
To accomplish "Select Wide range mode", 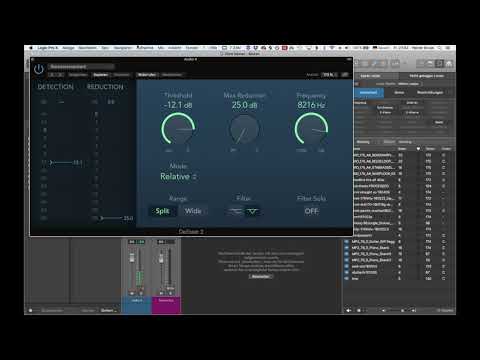I will (193, 211).
